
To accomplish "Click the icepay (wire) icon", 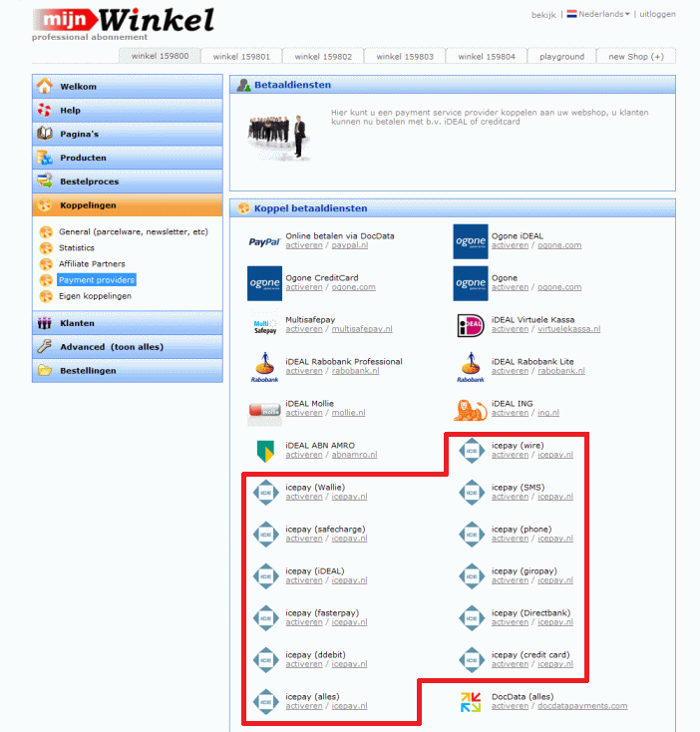I will click(x=472, y=451).
